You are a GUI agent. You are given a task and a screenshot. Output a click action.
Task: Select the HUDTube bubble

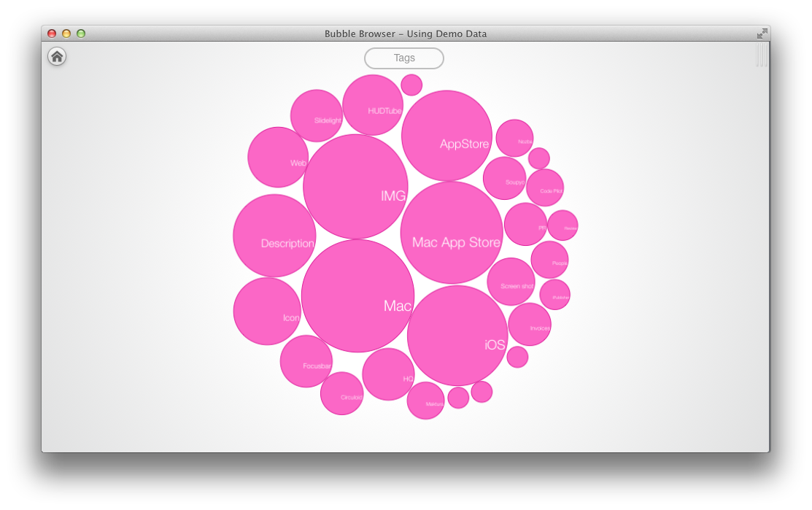click(x=373, y=104)
